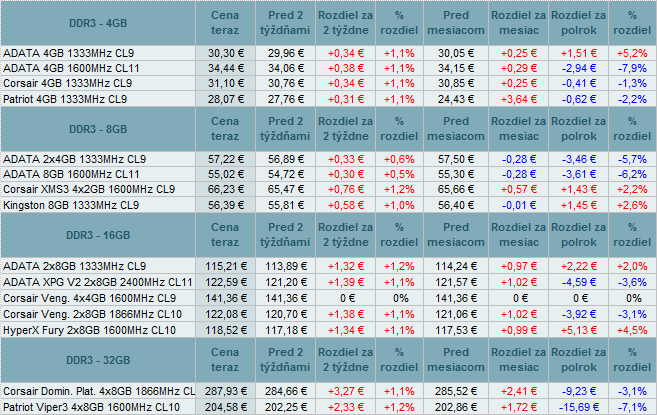
Task: Click ADATA 4GB 1600MHz CL11 product name
Action: click(71, 68)
